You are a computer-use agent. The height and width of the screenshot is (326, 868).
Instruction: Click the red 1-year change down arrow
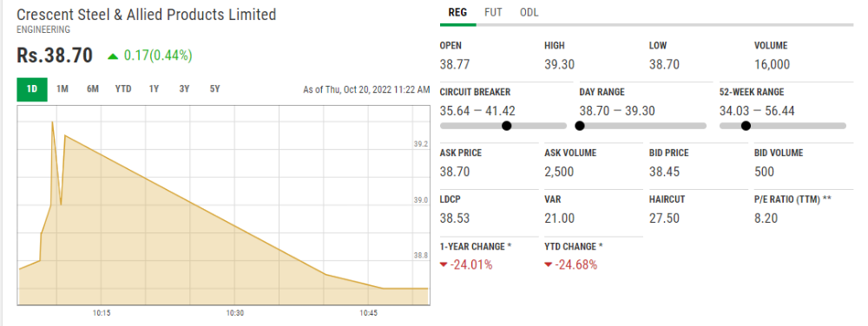pos(444,264)
